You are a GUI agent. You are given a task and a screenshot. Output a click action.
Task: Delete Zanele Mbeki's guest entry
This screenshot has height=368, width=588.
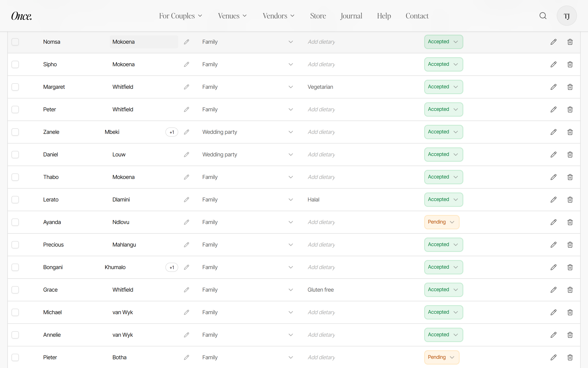[570, 132]
